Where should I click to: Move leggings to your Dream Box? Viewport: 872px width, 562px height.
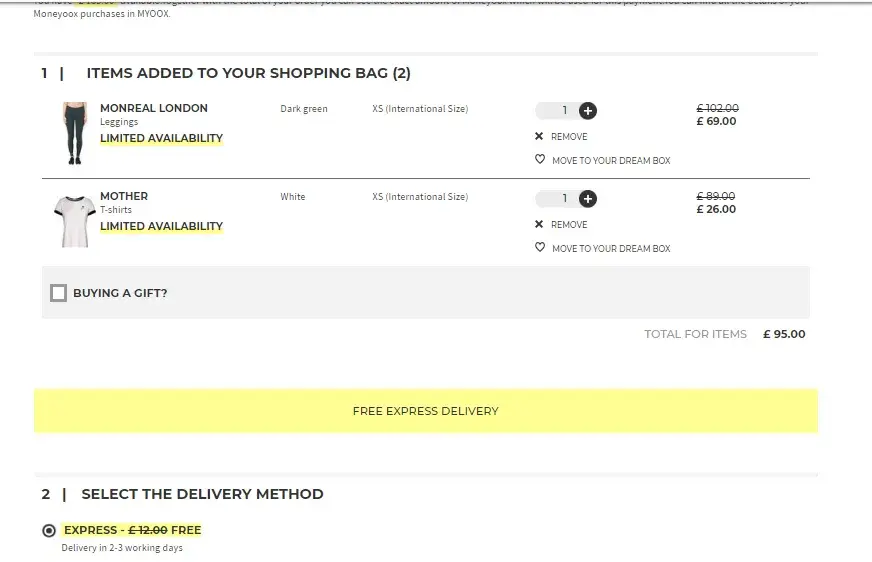(x=611, y=161)
